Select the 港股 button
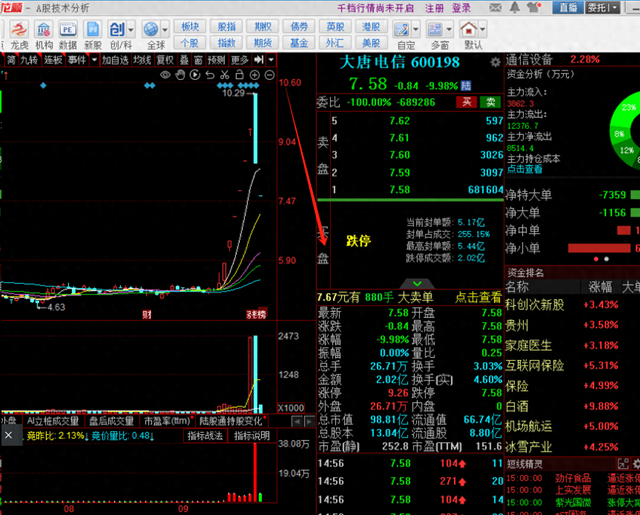The height and width of the screenshot is (515, 640). pos(371,27)
